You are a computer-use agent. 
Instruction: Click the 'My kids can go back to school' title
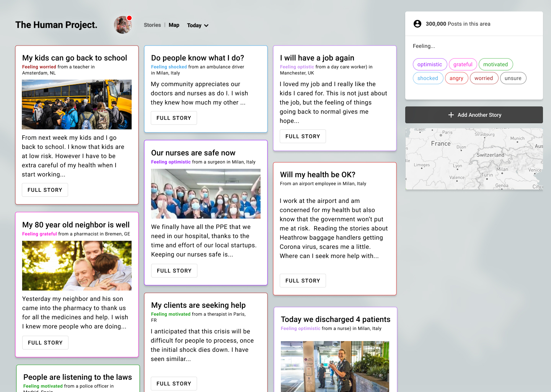(x=75, y=58)
